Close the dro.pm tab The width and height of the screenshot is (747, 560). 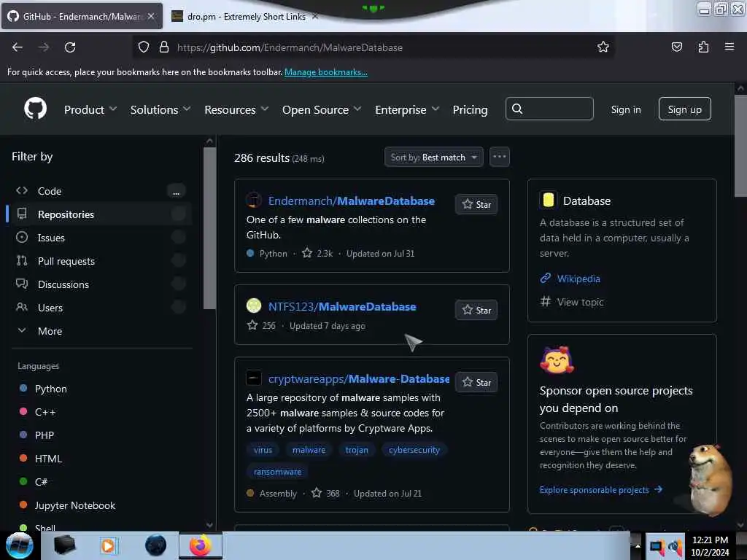(315, 16)
